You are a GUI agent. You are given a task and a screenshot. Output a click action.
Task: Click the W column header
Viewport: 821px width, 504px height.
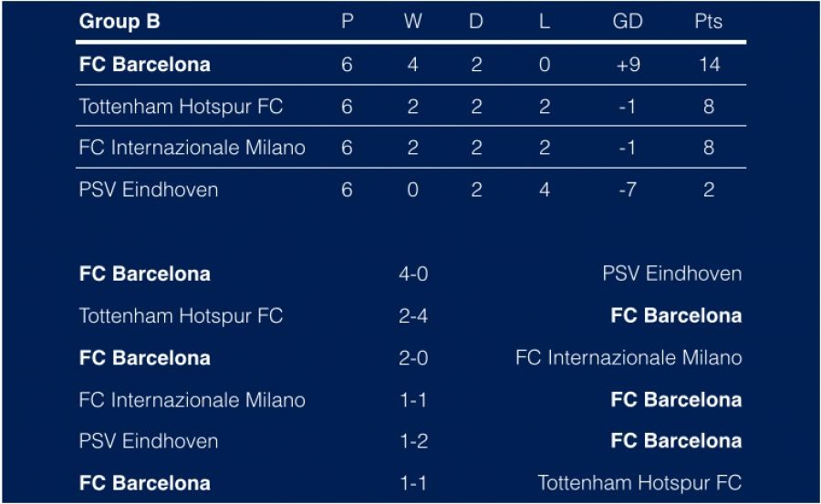click(413, 22)
